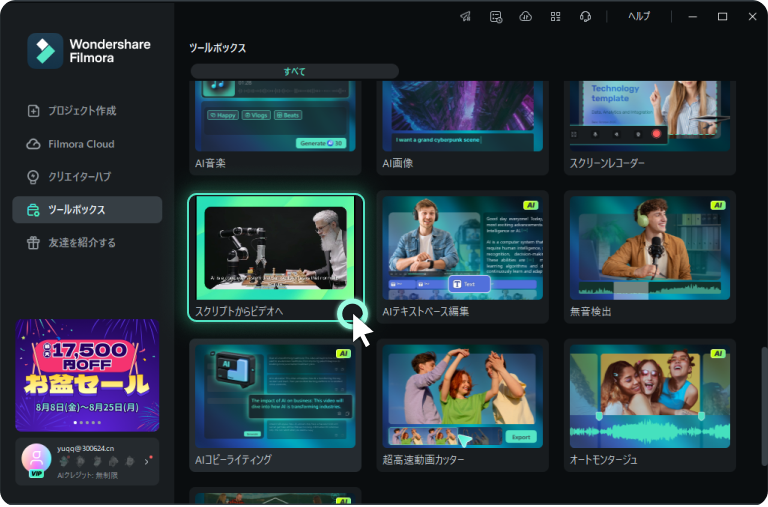
Task: Click the yuqq@300624.cn account name
Action: tap(85, 448)
